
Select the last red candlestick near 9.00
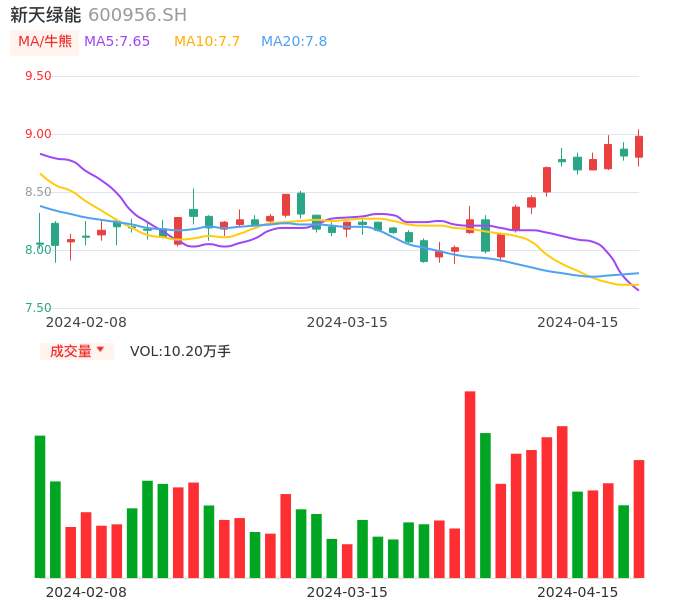coord(639,147)
